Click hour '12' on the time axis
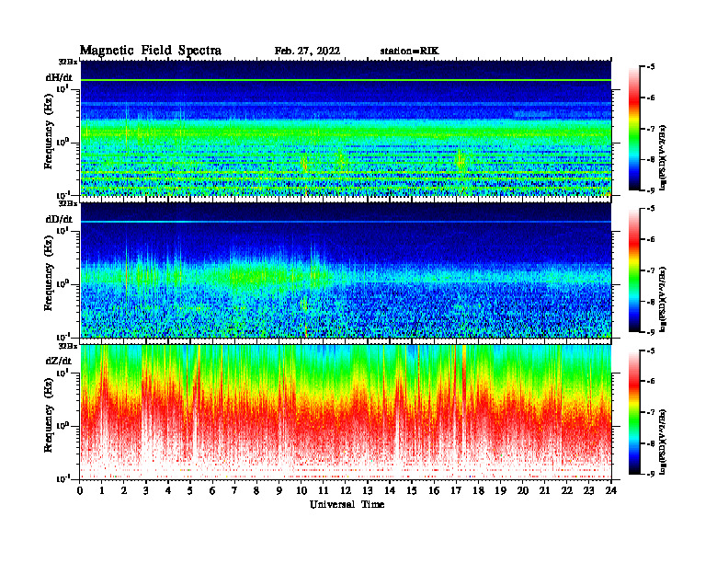Viewport: 728px width, 563px height. [345, 490]
